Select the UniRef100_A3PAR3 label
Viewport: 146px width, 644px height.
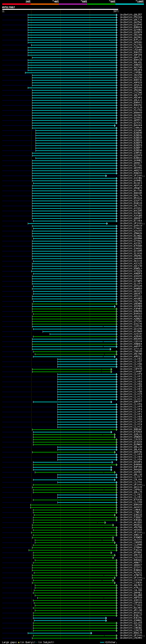tap(131, 309)
